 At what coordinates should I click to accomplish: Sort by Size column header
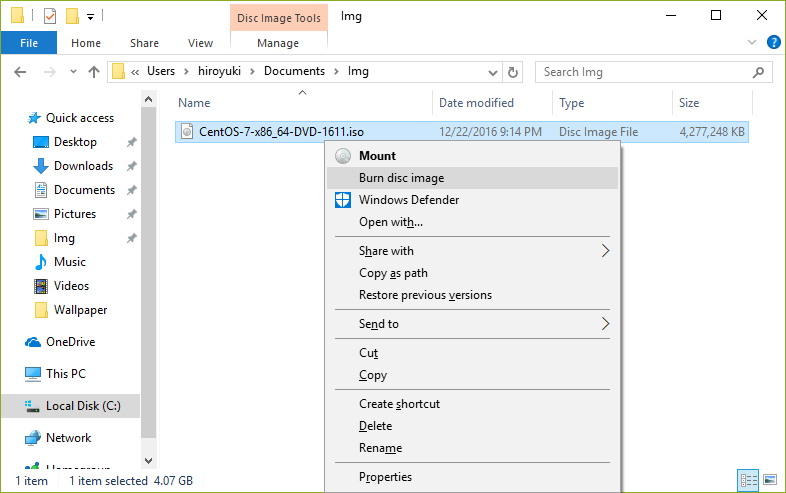click(712, 103)
